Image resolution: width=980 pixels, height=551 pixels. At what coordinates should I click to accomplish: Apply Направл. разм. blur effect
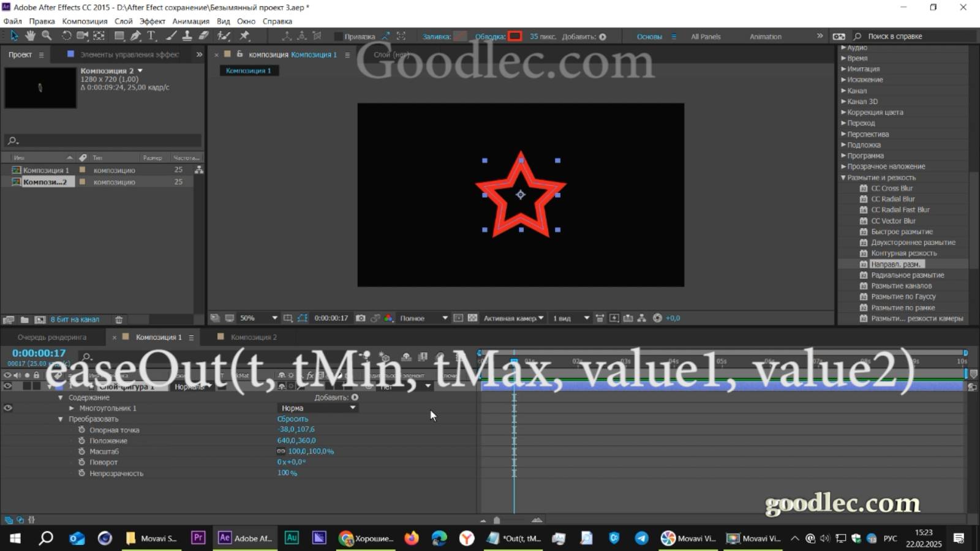click(x=897, y=264)
